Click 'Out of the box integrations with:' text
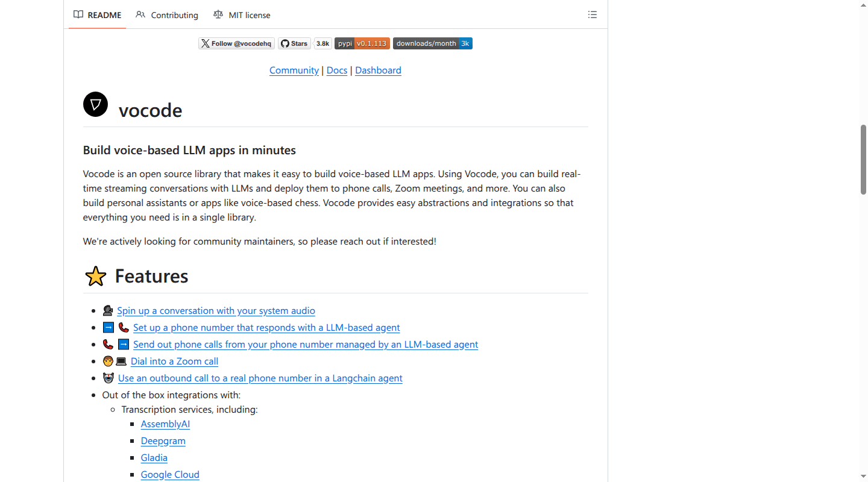 coord(171,395)
